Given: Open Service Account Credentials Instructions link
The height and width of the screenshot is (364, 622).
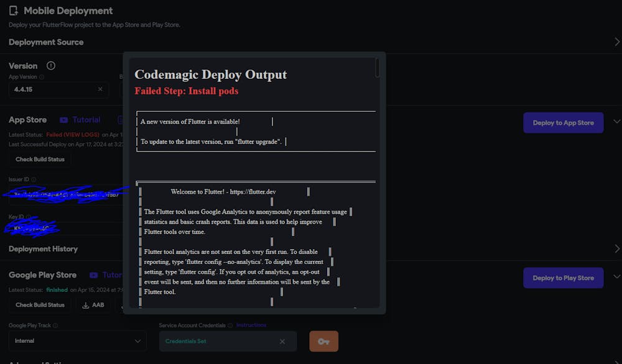Looking at the screenshot, I should (251, 325).
